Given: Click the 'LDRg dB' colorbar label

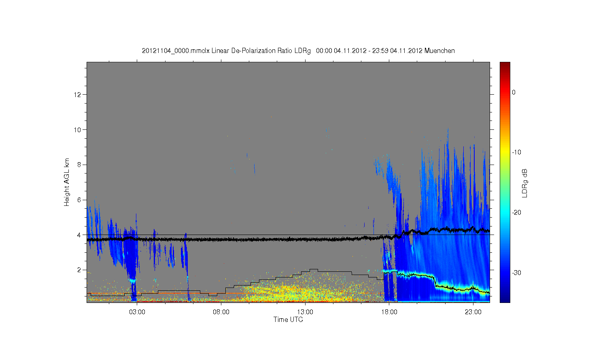Looking at the screenshot, I should click(525, 183).
